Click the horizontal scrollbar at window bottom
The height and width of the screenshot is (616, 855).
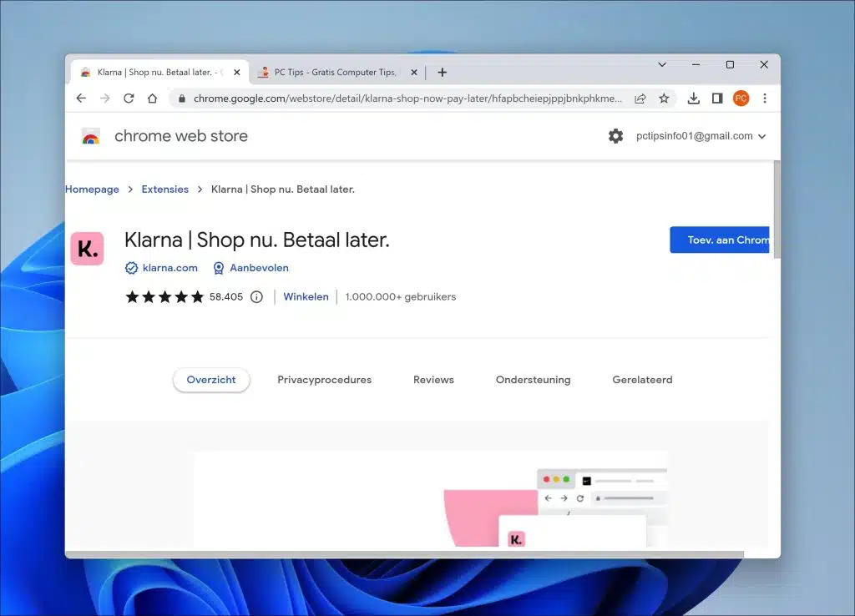[x=405, y=554]
